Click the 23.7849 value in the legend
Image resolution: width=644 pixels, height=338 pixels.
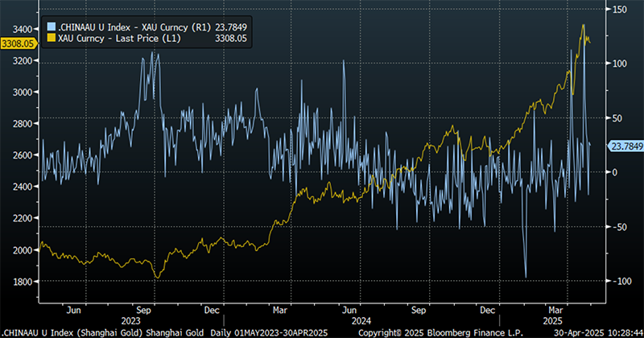(231, 27)
